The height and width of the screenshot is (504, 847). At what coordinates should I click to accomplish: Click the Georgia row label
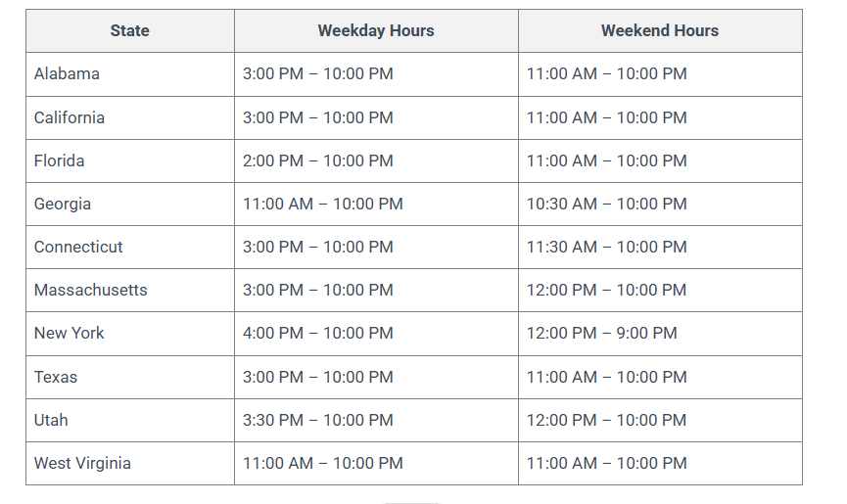pyautogui.click(x=63, y=204)
